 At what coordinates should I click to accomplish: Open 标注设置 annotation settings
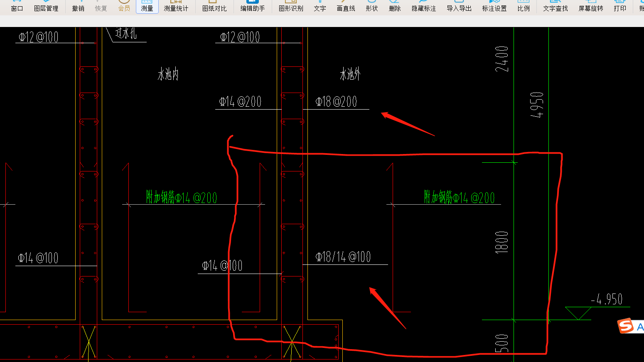pyautogui.click(x=494, y=6)
